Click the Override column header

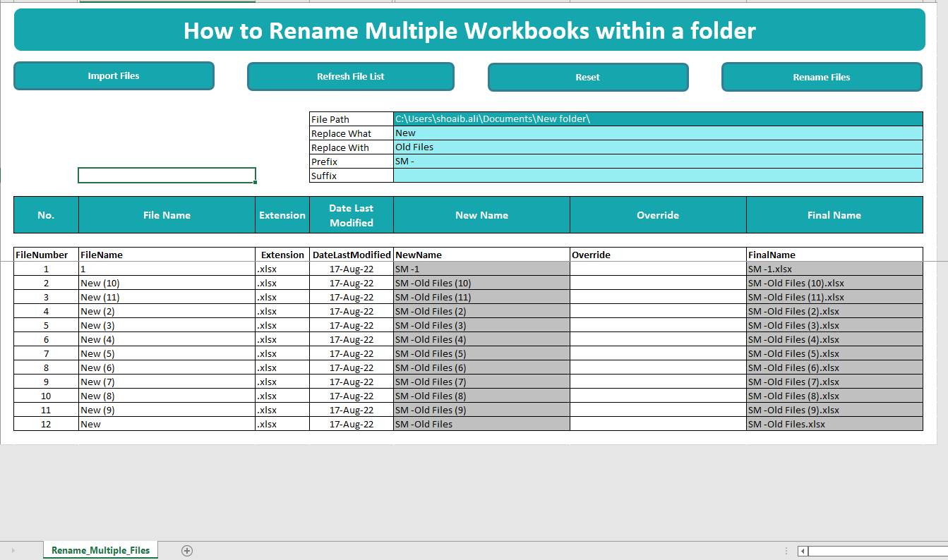pos(657,214)
